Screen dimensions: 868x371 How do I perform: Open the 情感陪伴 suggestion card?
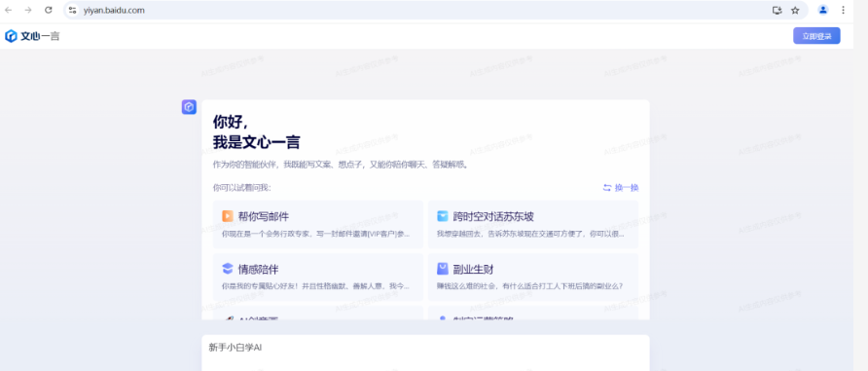[318, 278]
